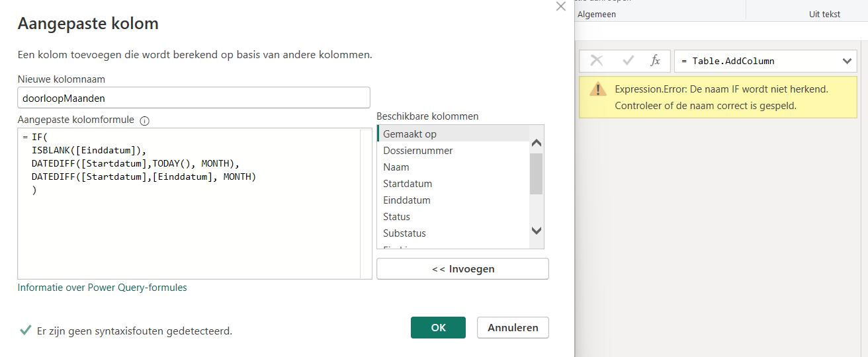
Task: Click the Uit tekst ribbon group label
Action: pos(824,14)
